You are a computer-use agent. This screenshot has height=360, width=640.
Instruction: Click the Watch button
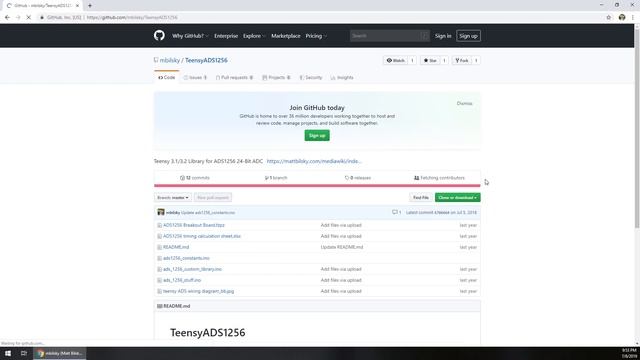click(x=396, y=60)
